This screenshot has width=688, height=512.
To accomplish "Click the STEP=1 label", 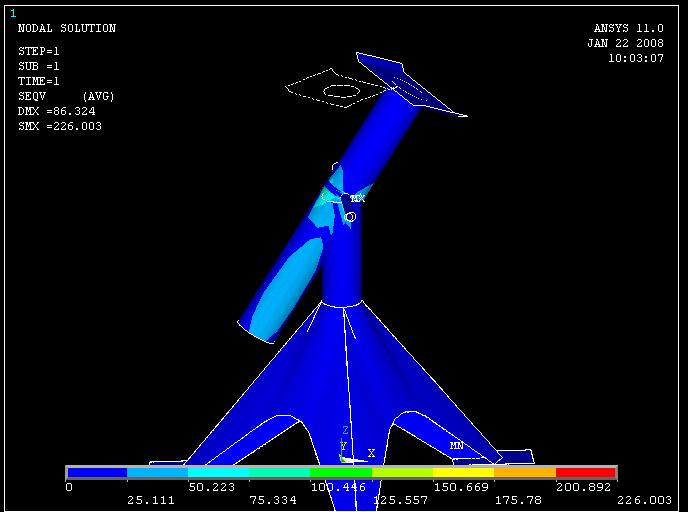I will (x=39, y=51).
